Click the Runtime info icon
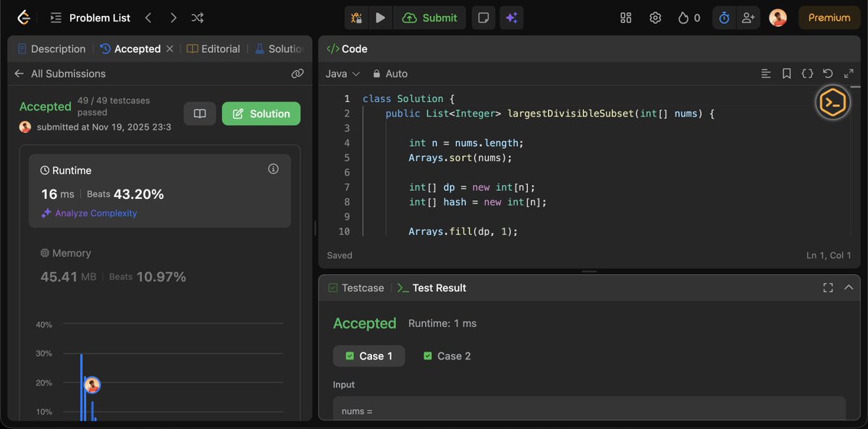 coord(273,169)
